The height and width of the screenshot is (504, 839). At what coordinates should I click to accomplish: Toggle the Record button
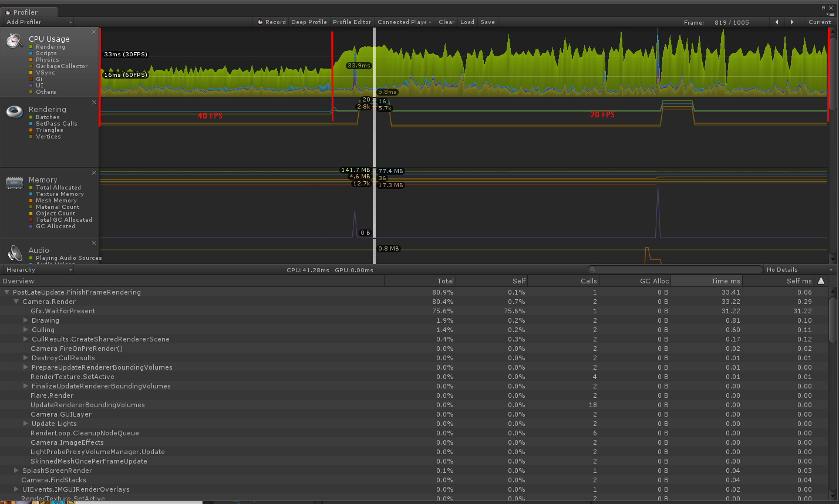[272, 22]
